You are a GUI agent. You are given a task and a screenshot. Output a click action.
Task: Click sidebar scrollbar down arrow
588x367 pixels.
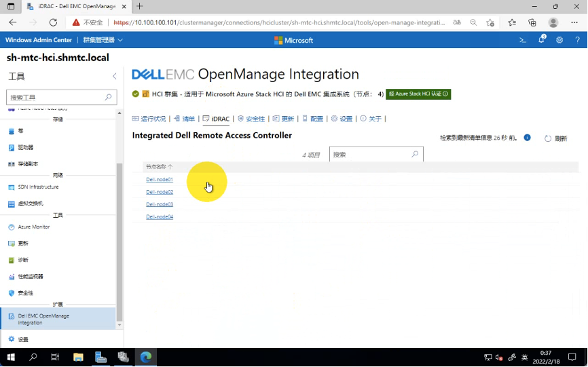(120, 325)
